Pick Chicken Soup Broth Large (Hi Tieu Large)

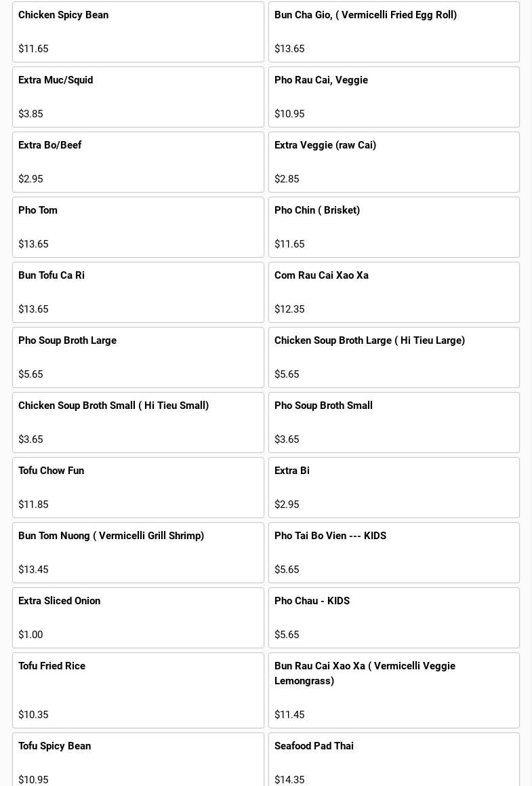click(394, 357)
